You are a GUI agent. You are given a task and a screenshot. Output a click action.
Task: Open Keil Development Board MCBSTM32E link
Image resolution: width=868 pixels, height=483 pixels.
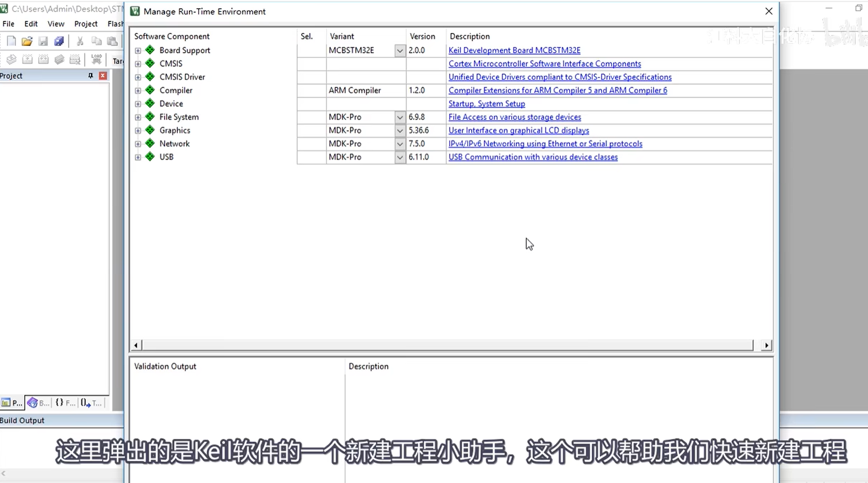[x=515, y=50]
